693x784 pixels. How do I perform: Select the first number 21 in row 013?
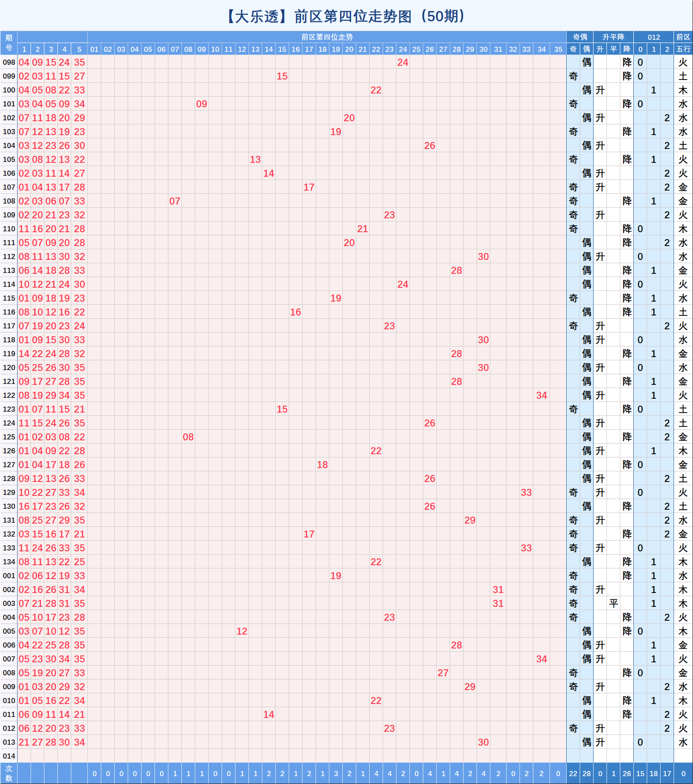tap(24, 742)
